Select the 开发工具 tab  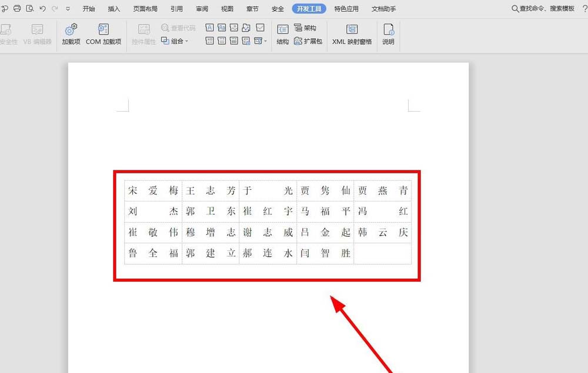(309, 9)
